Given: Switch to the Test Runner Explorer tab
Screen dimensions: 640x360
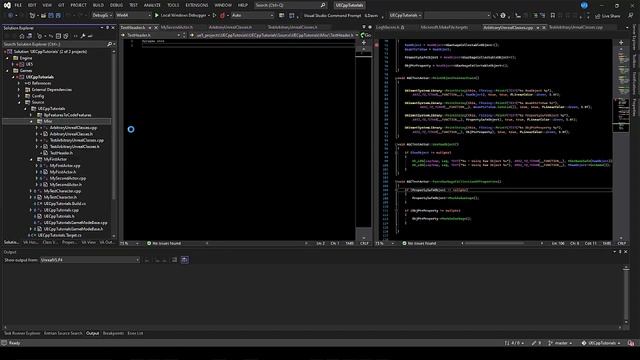Looking at the screenshot, I should 22,333.
